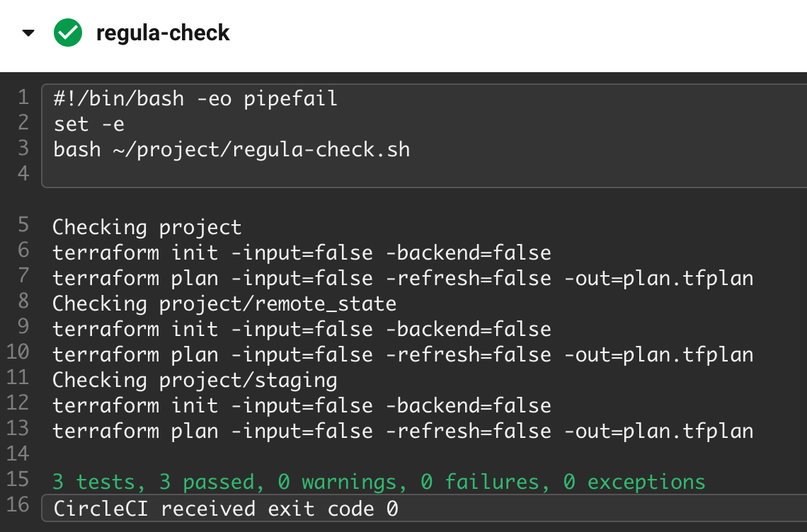Click the 'Checking project/staging' output line

195,380
